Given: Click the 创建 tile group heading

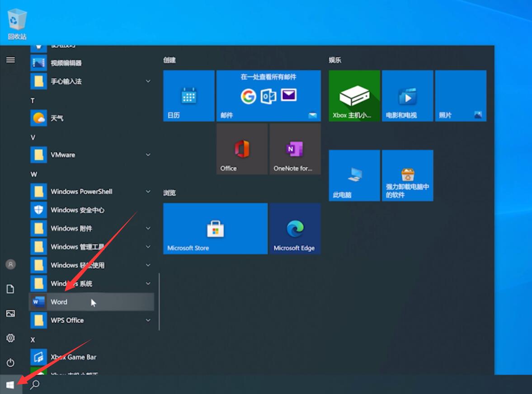Looking at the screenshot, I should coord(169,60).
